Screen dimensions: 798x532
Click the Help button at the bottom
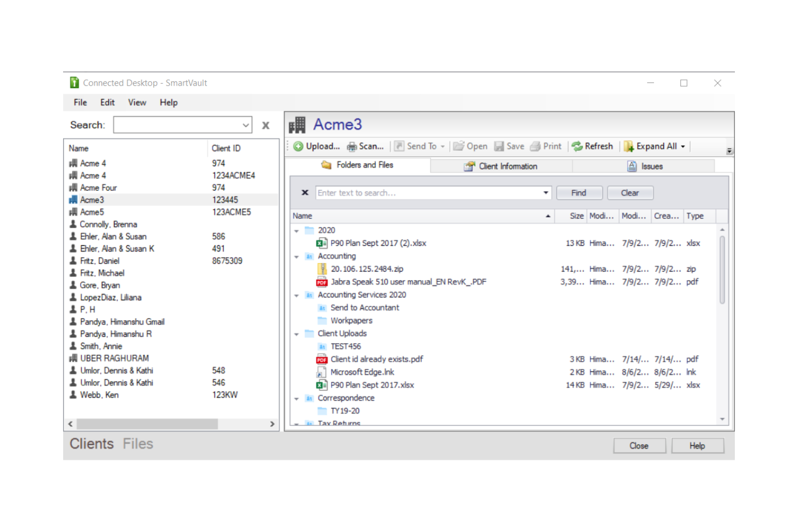coord(697,446)
